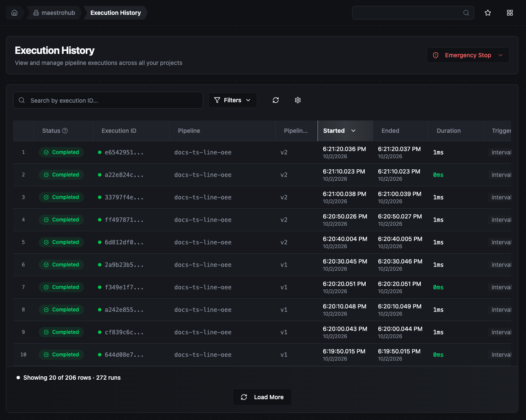
Task: Go to the home breadcrumb icon
Action: click(14, 13)
